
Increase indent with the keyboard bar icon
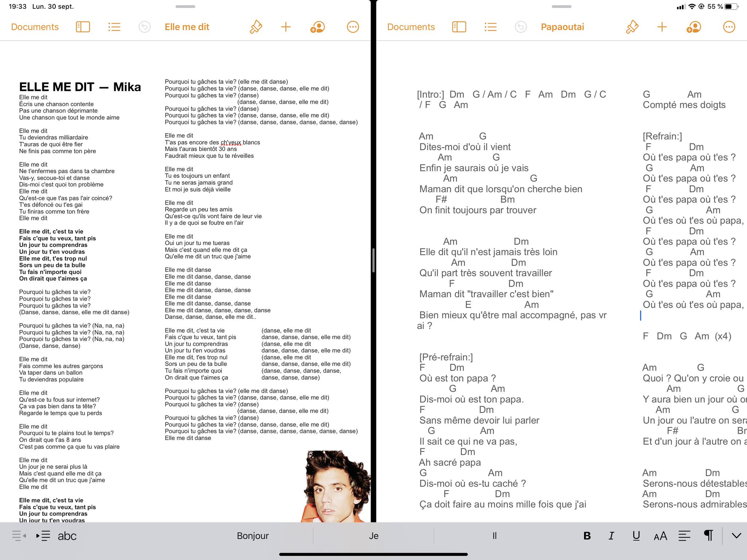click(x=43, y=536)
